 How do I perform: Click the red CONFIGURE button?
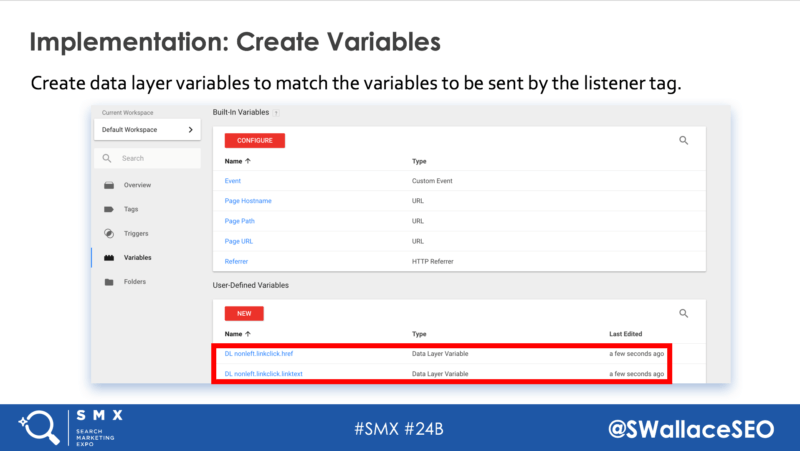tap(255, 140)
